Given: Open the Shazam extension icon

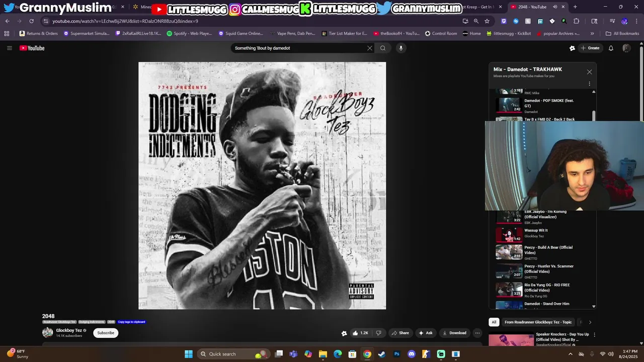Looking at the screenshot, I should point(516,21).
